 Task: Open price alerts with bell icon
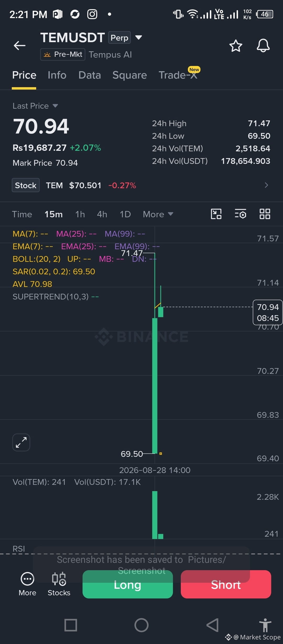pyautogui.click(x=263, y=46)
